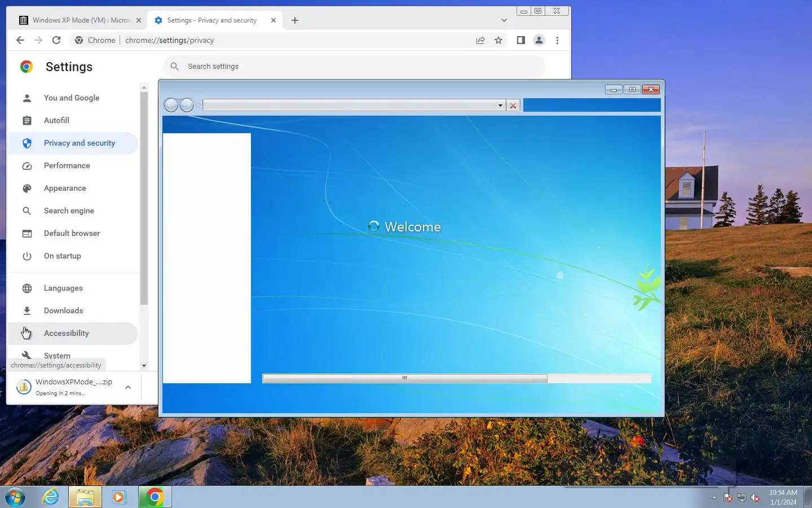Open On startup settings
This screenshot has width=812, height=508.
(x=73, y=256)
